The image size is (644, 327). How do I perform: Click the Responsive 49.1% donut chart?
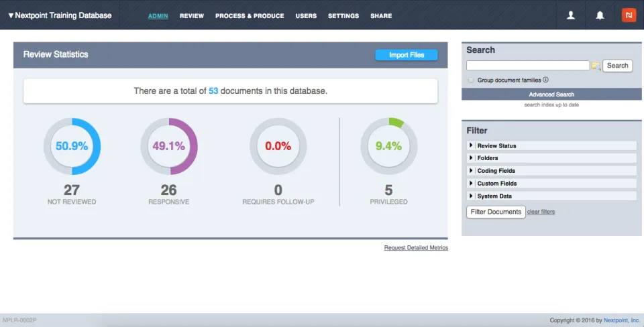click(169, 146)
